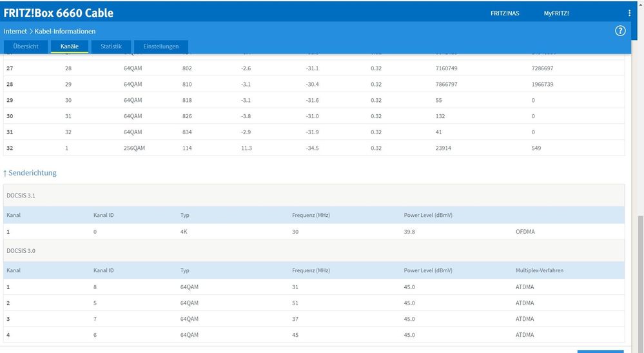
Task: Open the MyFRITZ! link
Action: (556, 13)
